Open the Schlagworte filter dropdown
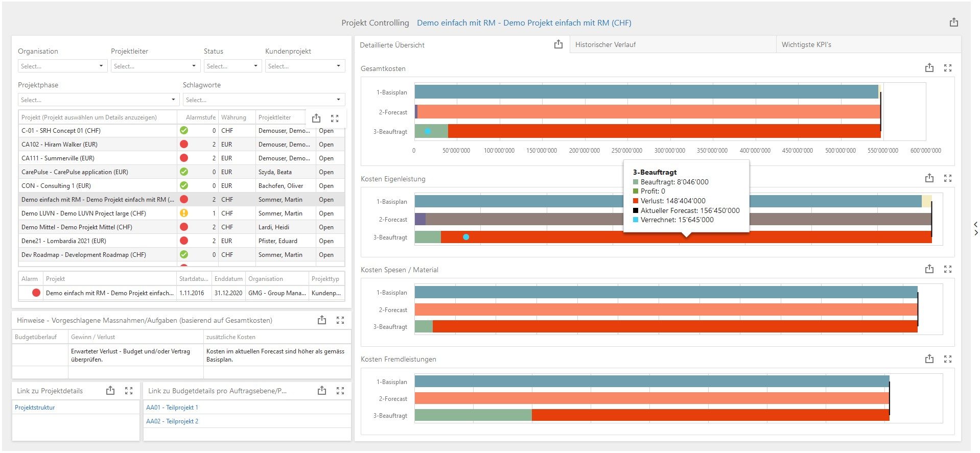The image size is (980, 453). 263,100
